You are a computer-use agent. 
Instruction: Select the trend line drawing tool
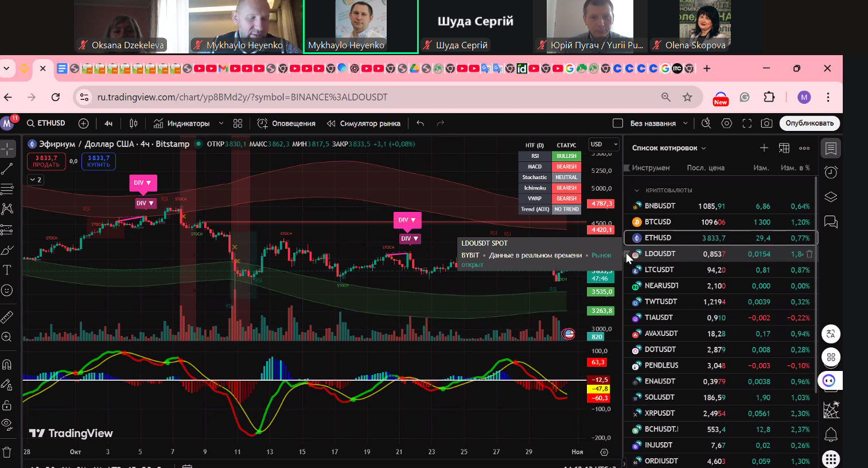click(x=7, y=169)
